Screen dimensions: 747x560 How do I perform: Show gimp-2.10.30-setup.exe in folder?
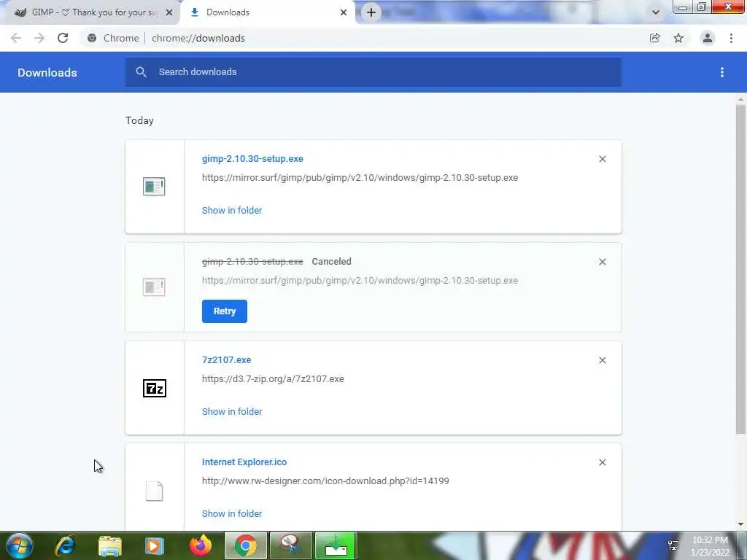tap(232, 211)
